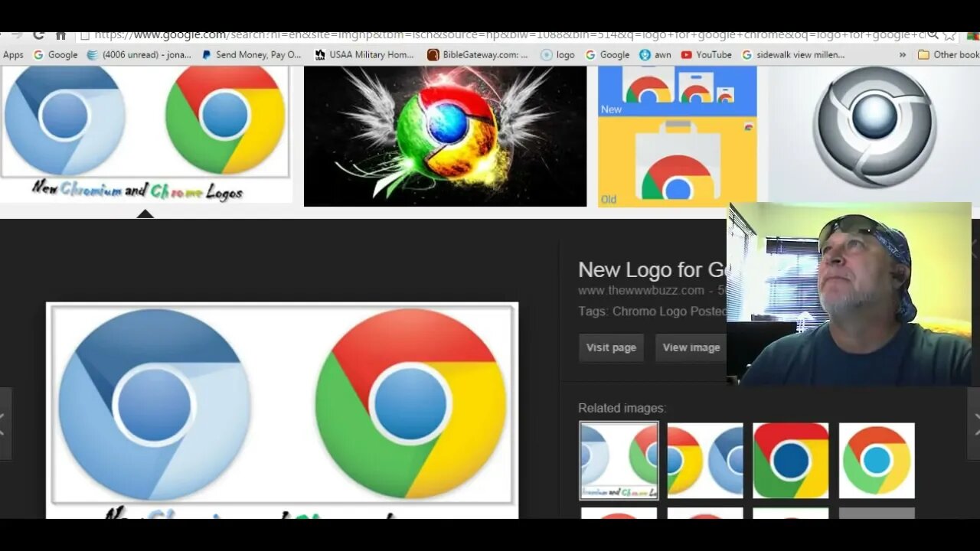
Task: Open the Send Money PayPal bookmark
Action: pyautogui.click(x=252, y=55)
